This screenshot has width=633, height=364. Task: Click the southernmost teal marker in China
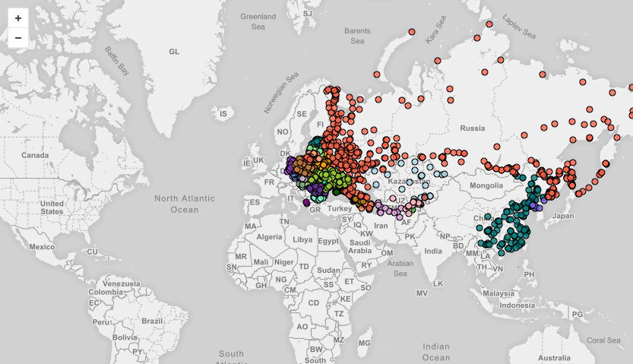502,253
